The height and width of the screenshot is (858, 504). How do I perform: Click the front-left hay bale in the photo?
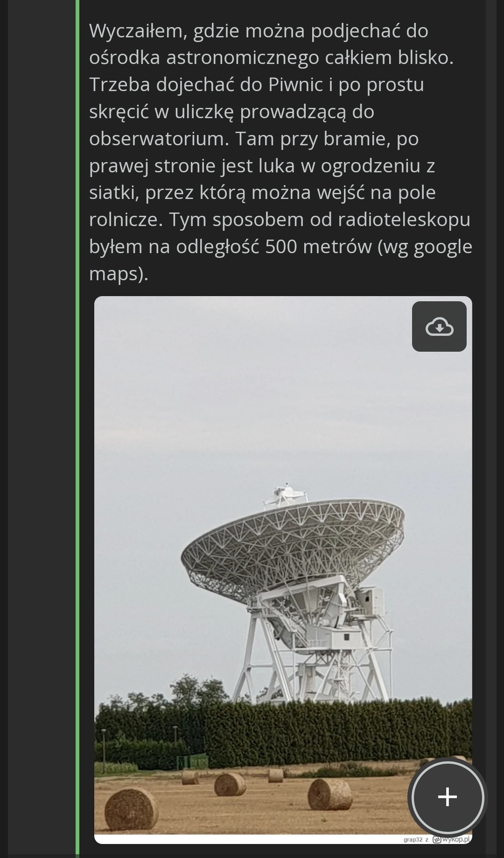[131, 808]
